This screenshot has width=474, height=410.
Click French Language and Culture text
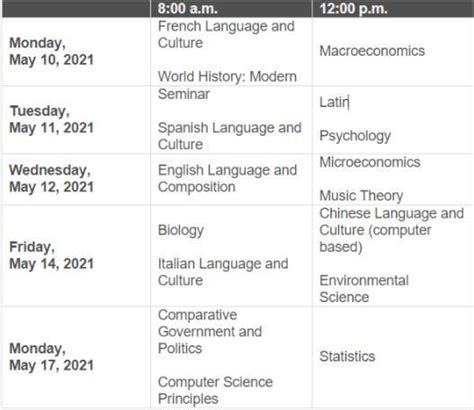coord(226,34)
